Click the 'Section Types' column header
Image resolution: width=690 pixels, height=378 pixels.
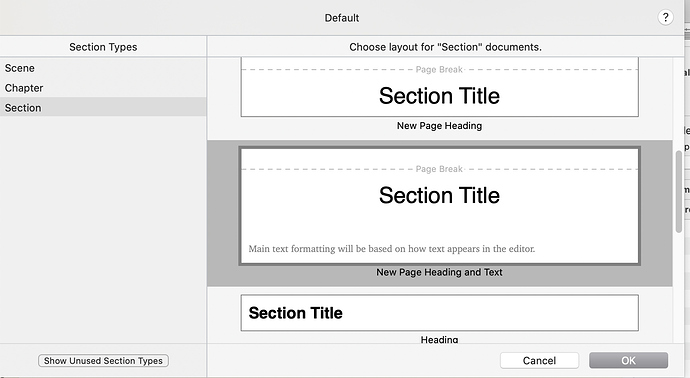[x=103, y=47]
